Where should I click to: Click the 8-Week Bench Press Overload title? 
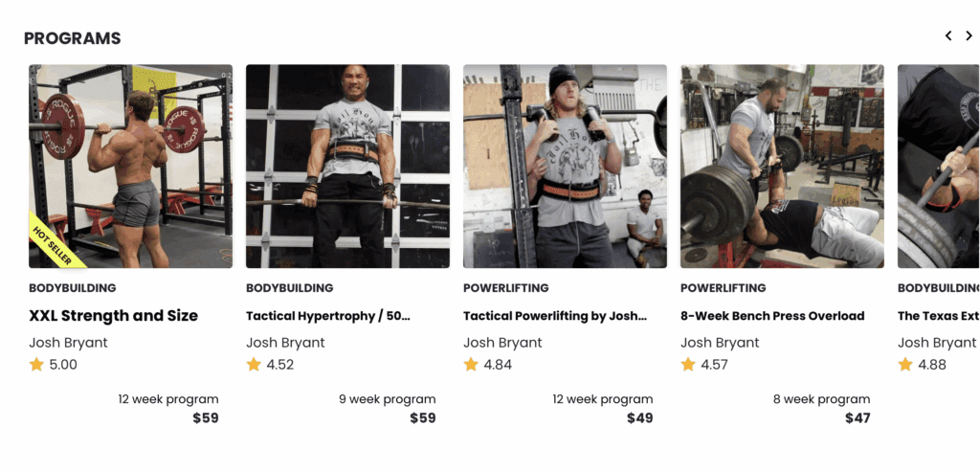[772, 316]
